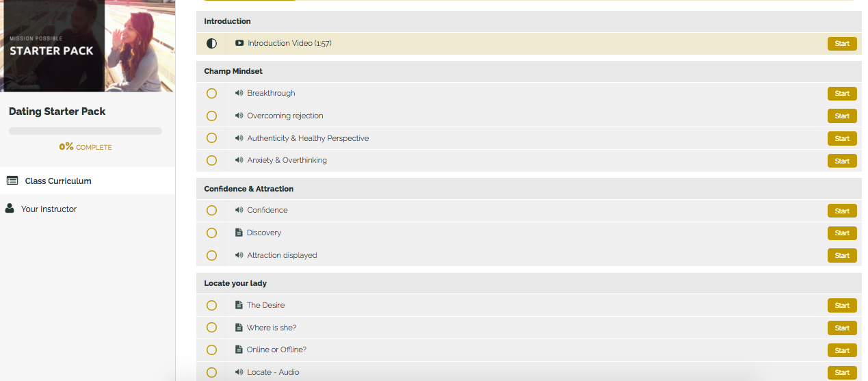Click the document icon next to Discovery
The width and height of the screenshot is (868, 381).
(239, 233)
